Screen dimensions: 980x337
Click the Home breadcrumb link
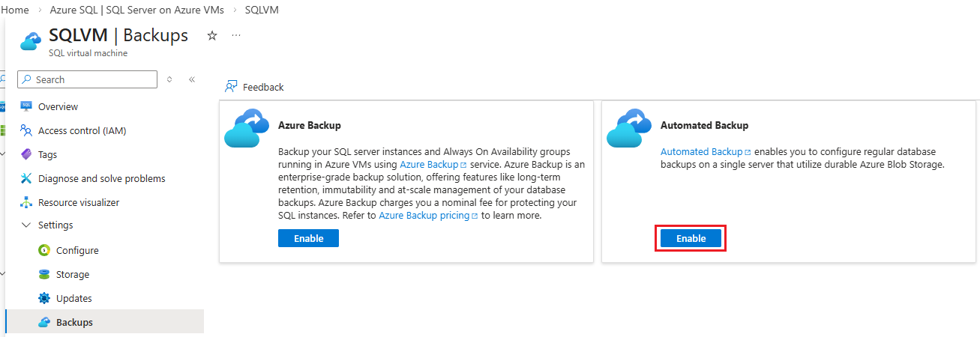(16, 10)
